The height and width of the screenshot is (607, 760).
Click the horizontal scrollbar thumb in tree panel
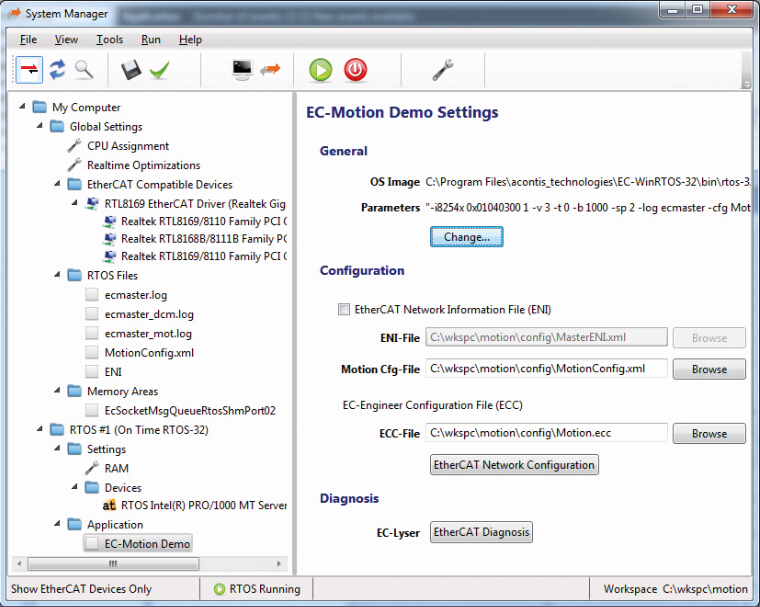[x=113, y=563]
